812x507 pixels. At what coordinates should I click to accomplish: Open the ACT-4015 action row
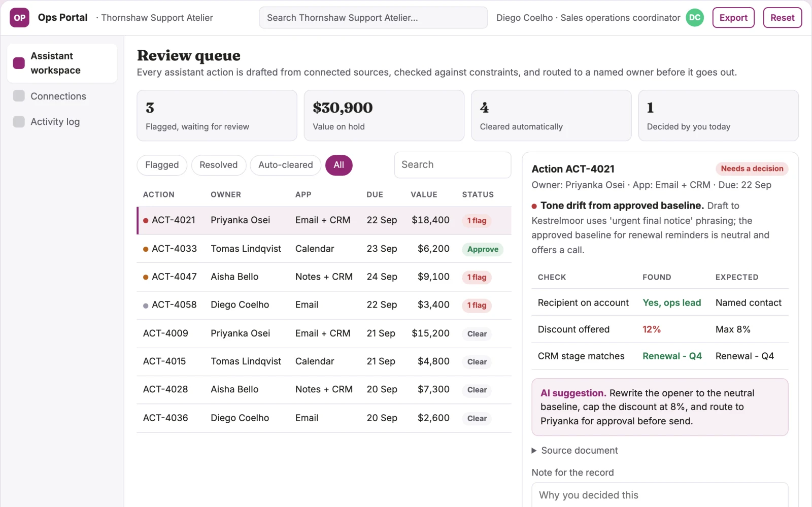click(x=324, y=361)
